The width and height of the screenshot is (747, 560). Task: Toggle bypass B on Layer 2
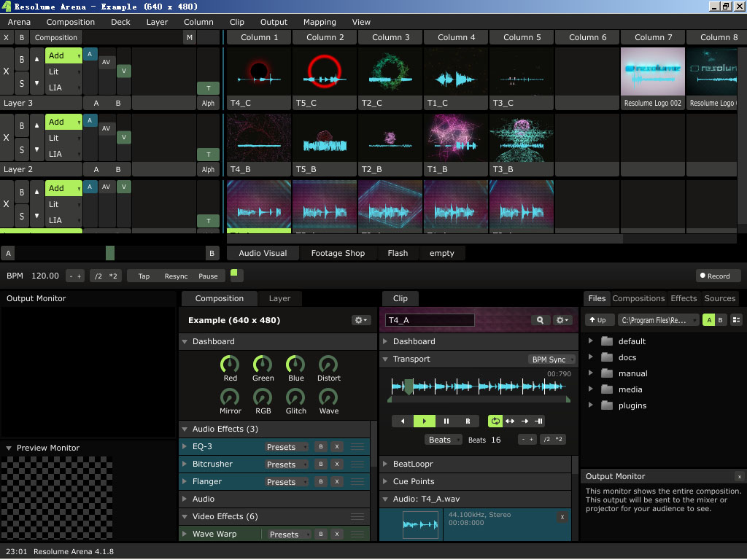pyautogui.click(x=21, y=125)
